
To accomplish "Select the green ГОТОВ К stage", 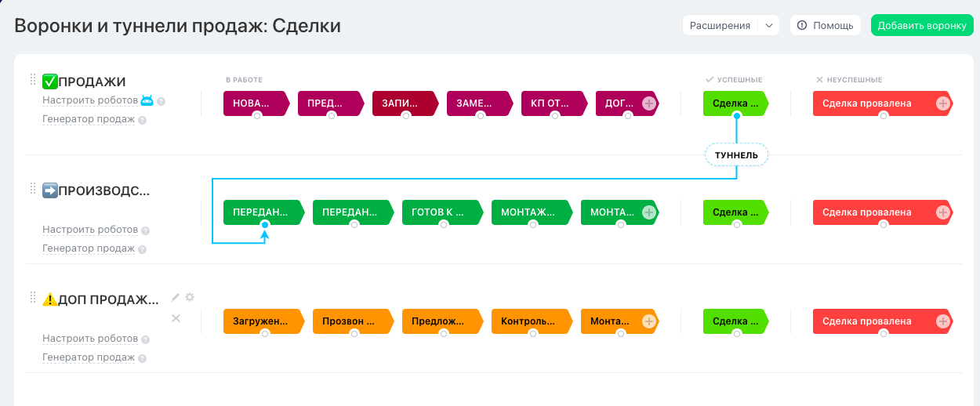I will 438,212.
